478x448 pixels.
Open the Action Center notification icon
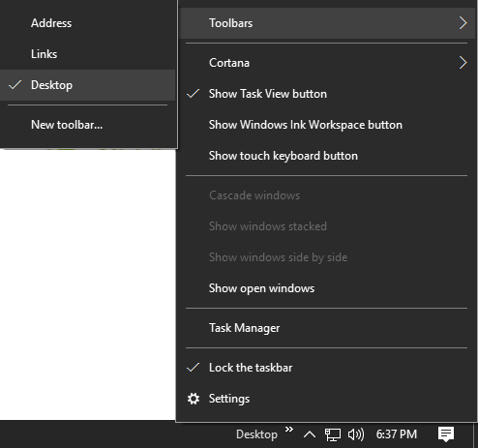point(446,434)
